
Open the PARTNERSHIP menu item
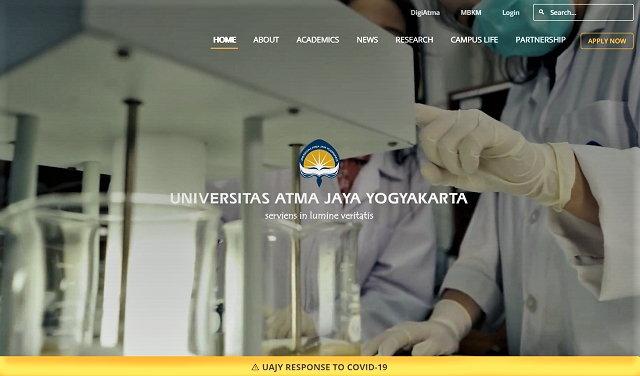(540, 40)
